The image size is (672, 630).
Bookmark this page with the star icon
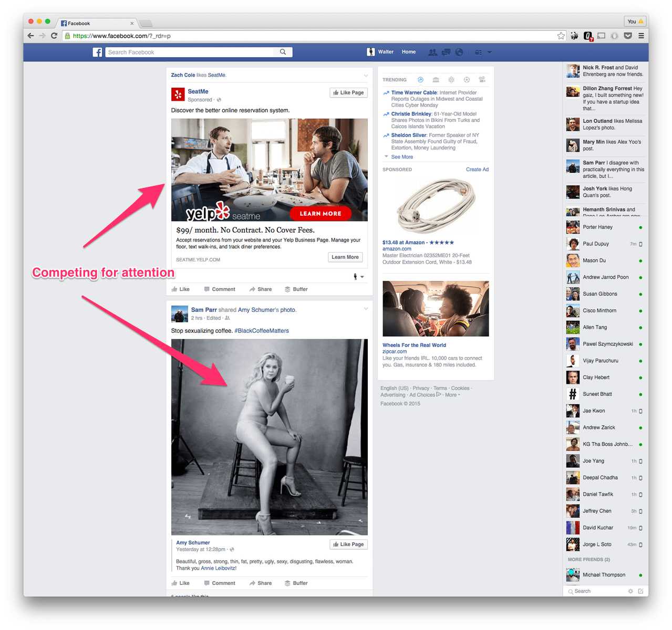(x=561, y=36)
